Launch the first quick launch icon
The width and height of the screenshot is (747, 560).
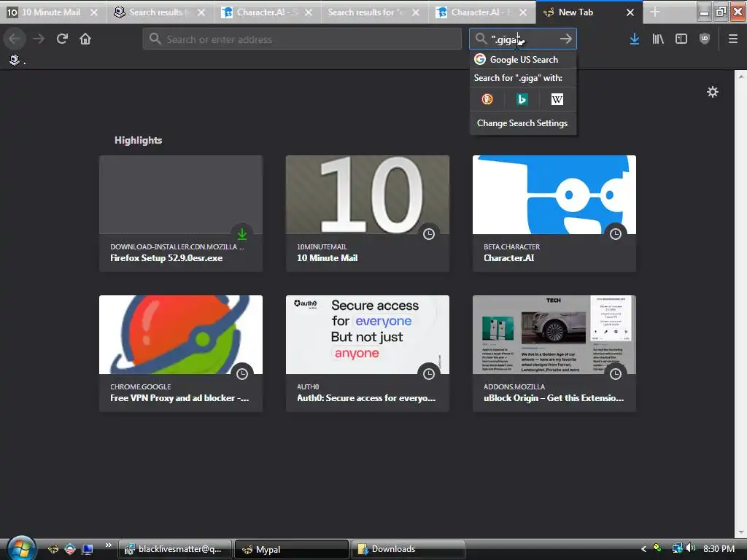tap(53, 549)
